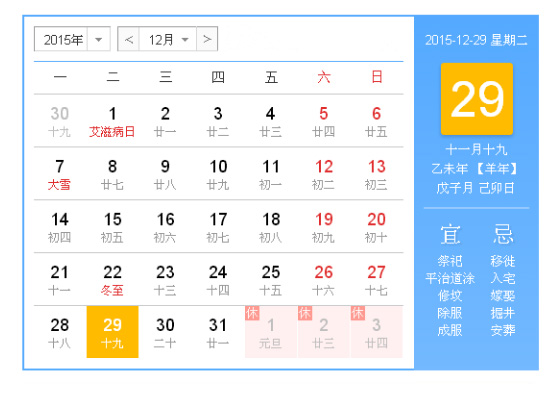Select December 25 十五
Image resolution: width=560 pixels, height=420 pixels.
270,279
